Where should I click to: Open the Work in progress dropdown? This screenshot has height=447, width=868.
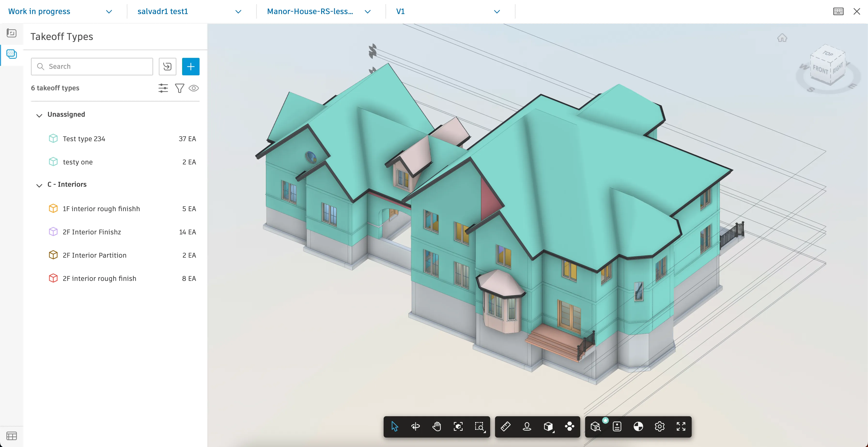pos(60,11)
